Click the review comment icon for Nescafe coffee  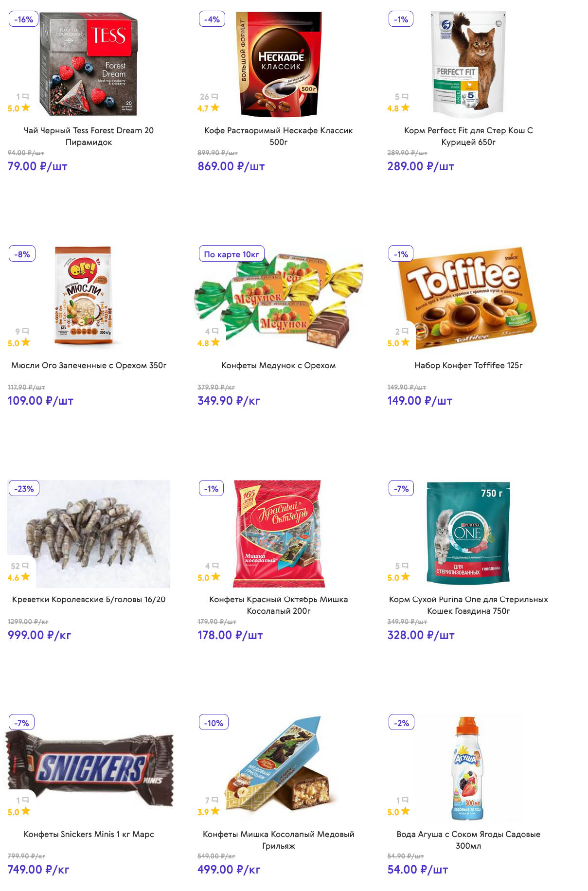215,97
